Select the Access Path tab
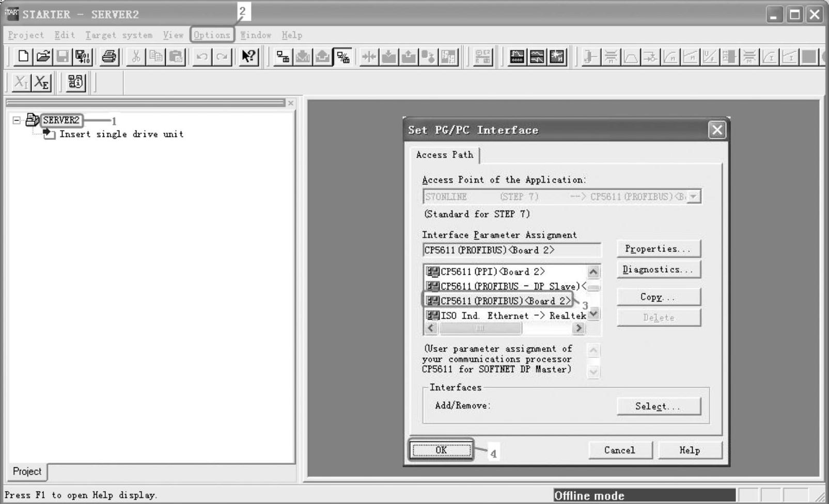 (x=445, y=155)
